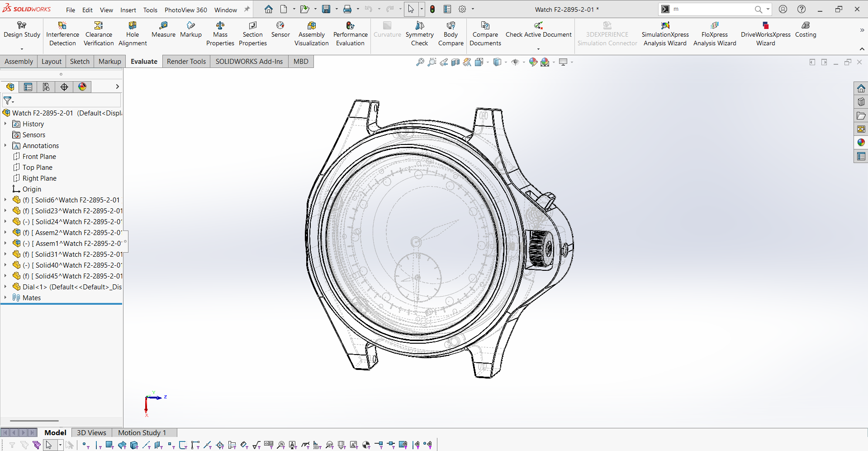Expand the Dial<1> component node
The image size is (868, 451).
click(x=5, y=287)
